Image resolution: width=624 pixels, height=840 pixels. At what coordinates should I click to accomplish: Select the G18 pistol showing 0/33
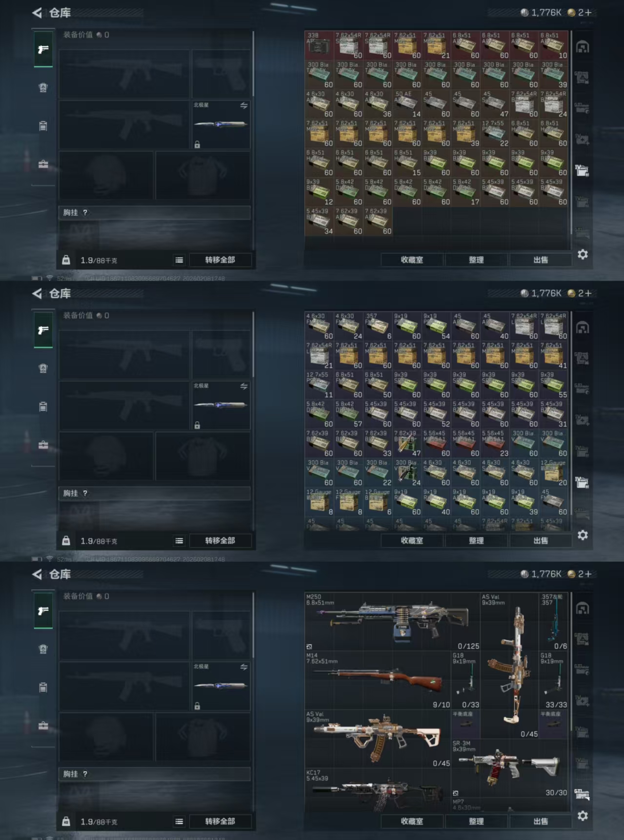(466, 680)
